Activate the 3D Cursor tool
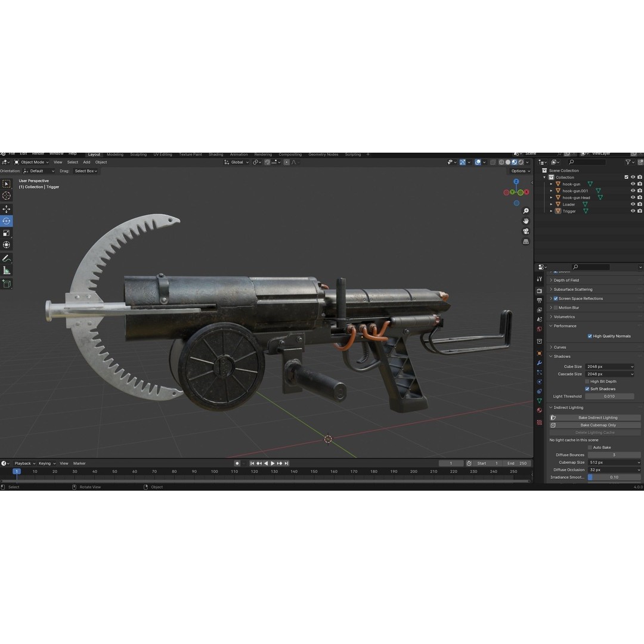Image resolution: width=644 pixels, height=644 pixels. (x=7, y=196)
